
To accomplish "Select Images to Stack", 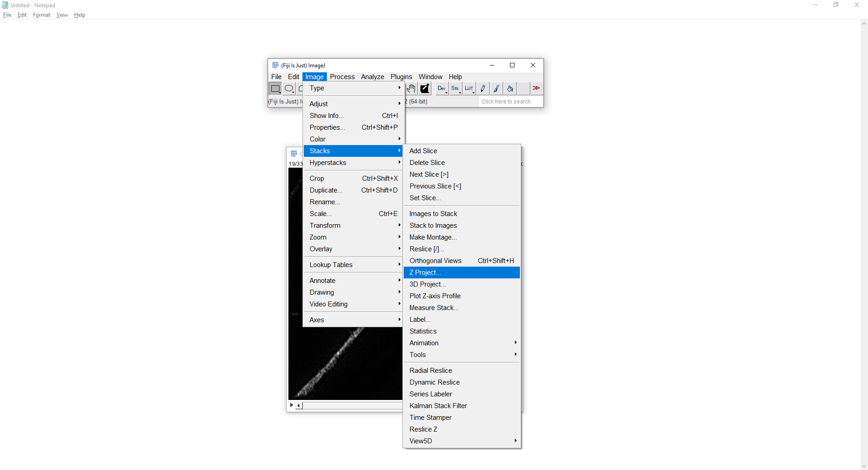I will point(433,214).
